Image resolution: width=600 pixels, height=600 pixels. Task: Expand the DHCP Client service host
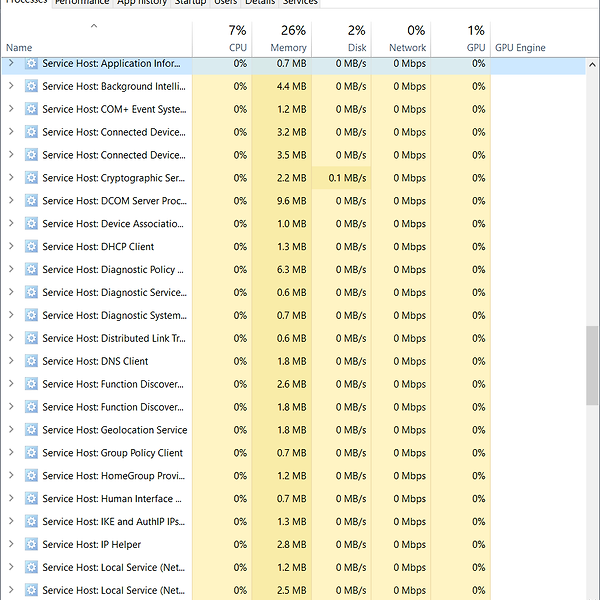click(x=11, y=246)
